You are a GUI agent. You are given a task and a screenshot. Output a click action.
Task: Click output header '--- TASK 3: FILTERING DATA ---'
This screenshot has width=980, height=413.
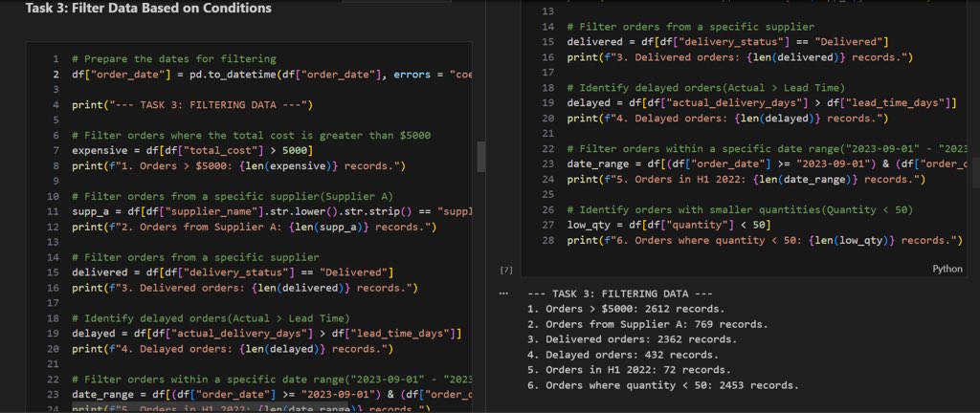click(x=620, y=293)
